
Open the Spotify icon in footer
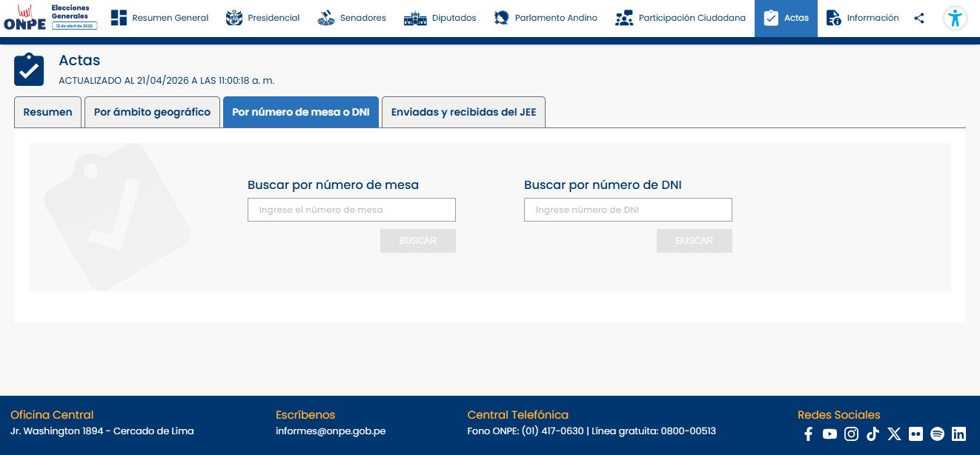click(937, 434)
